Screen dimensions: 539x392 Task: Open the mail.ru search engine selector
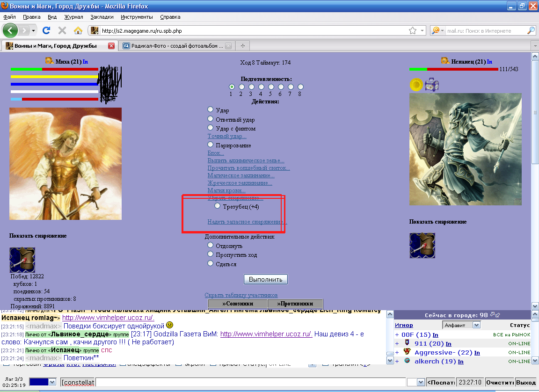coord(437,30)
